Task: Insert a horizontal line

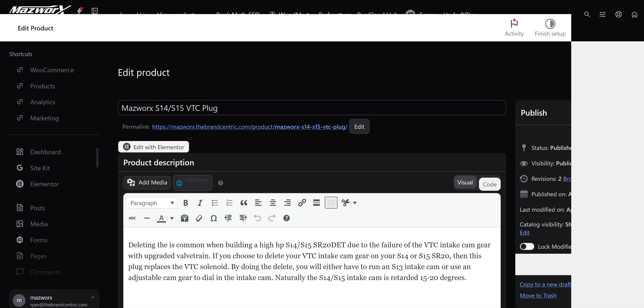Action: (x=147, y=218)
